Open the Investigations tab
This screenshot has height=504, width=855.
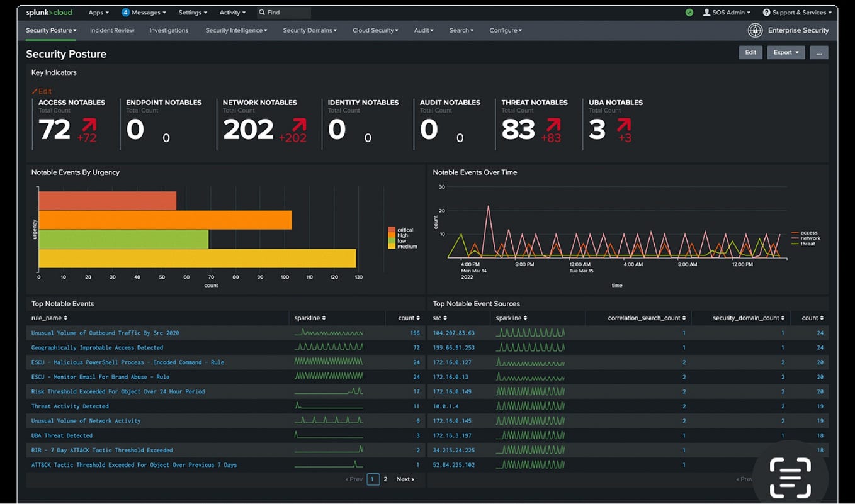pyautogui.click(x=169, y=30)
